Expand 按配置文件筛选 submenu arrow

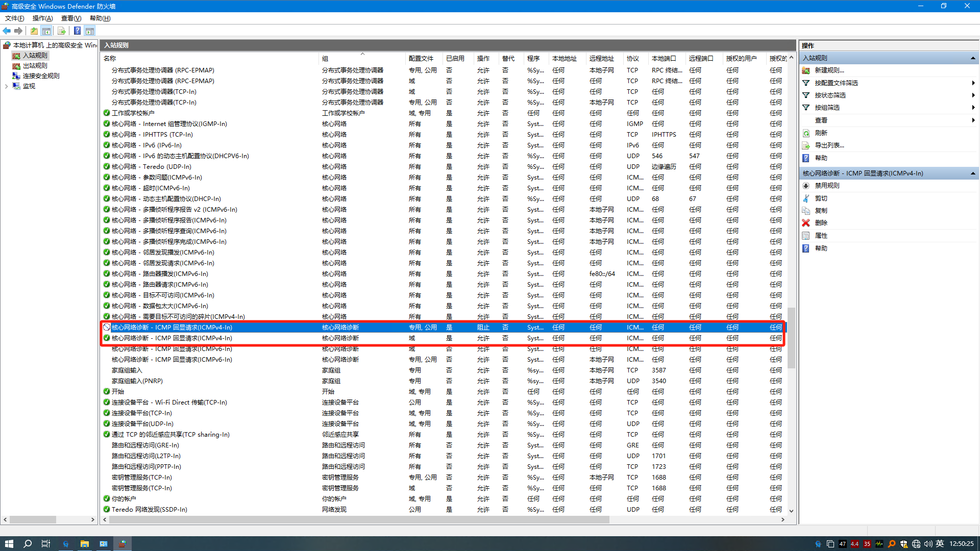[973, 83]
